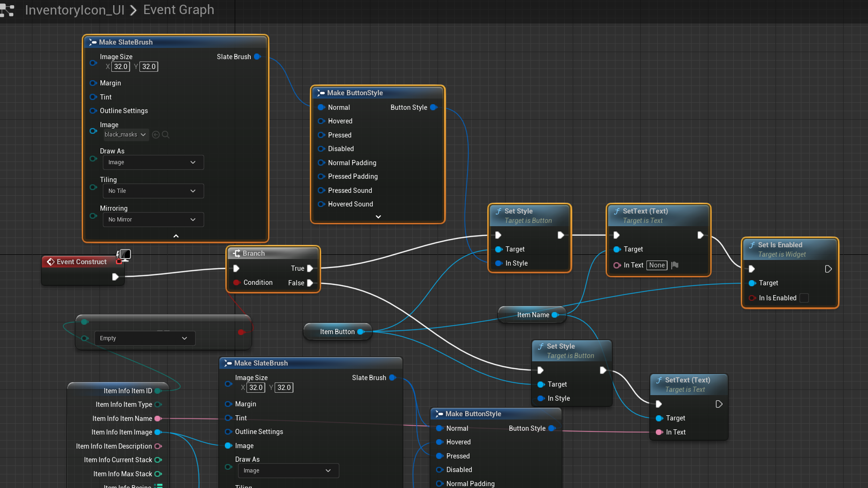Click the Event Graph breadcrumb
The width and height of the screenshot is (868, 488).
[x=178, y=10]
